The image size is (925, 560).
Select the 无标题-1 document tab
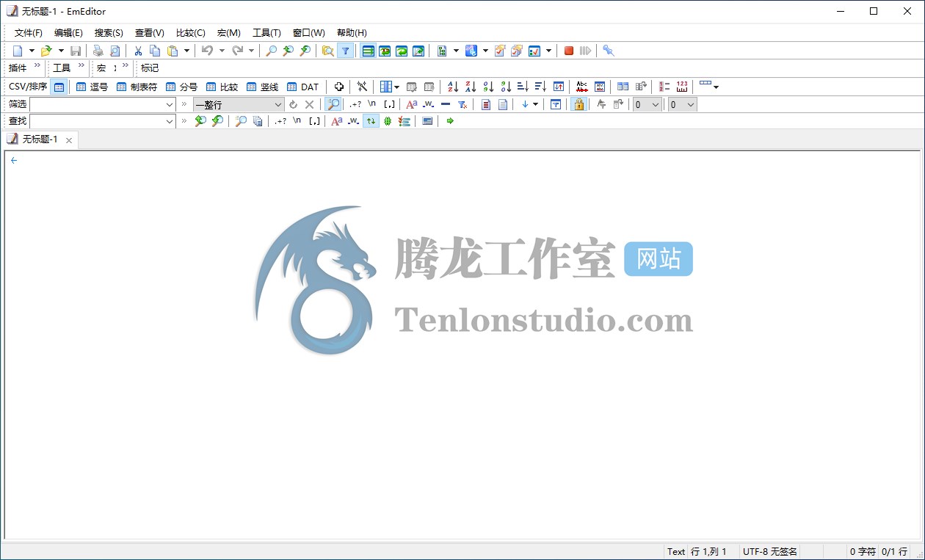click(40, 139)
